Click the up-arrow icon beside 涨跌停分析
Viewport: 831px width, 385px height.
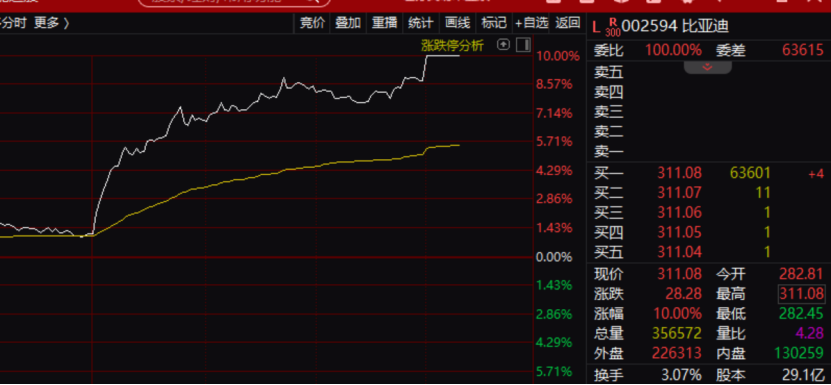click(x=503, y=45)
